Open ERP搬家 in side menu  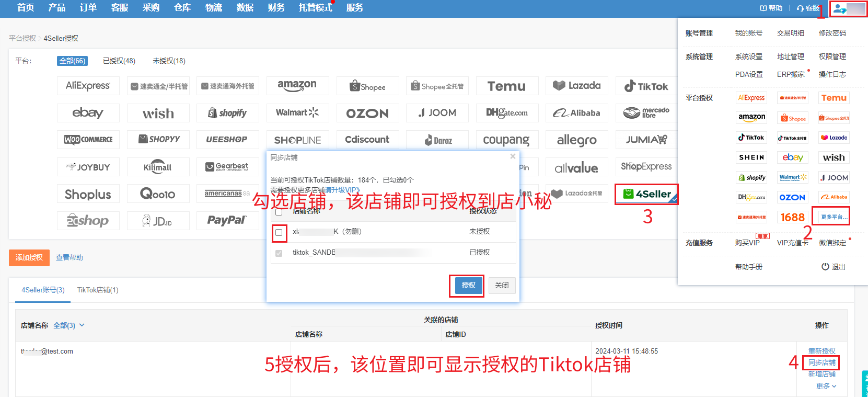[791, 74]
